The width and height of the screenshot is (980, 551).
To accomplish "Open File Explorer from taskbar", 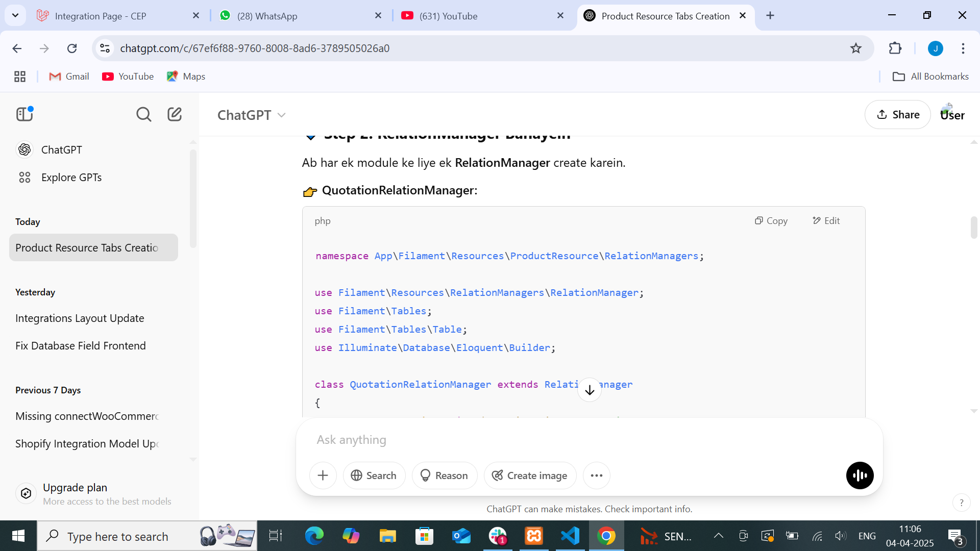I will click(388, 536).
